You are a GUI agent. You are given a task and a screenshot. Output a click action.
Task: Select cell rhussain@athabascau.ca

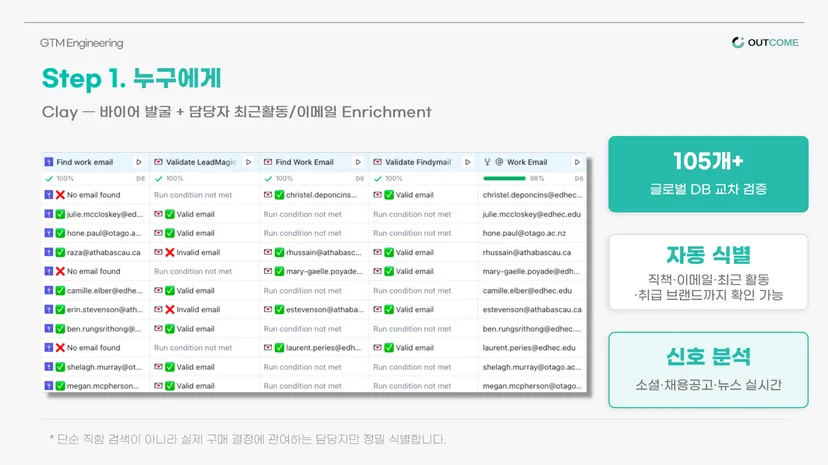pos(532,252)
